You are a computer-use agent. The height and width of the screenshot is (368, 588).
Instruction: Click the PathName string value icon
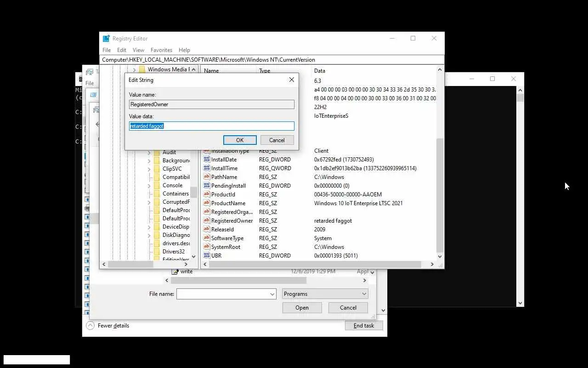[x=207, y=177]
